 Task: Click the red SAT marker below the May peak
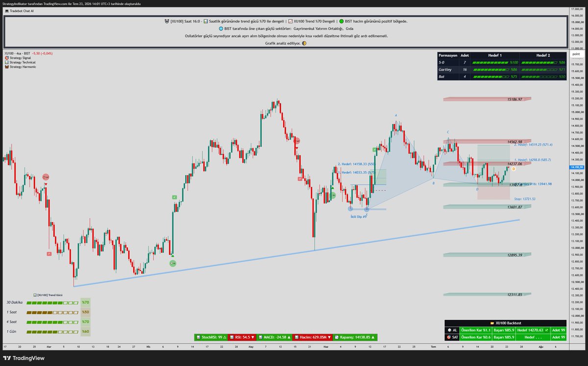297,141
